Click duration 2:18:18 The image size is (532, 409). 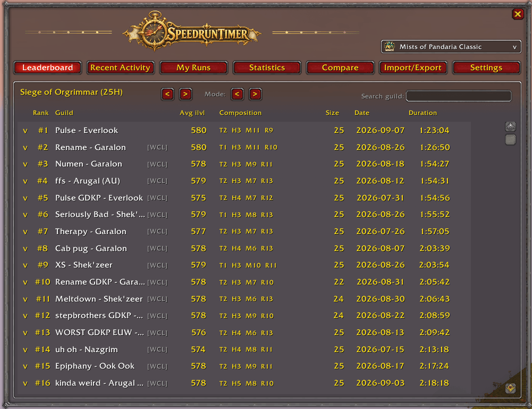[434, 383]
